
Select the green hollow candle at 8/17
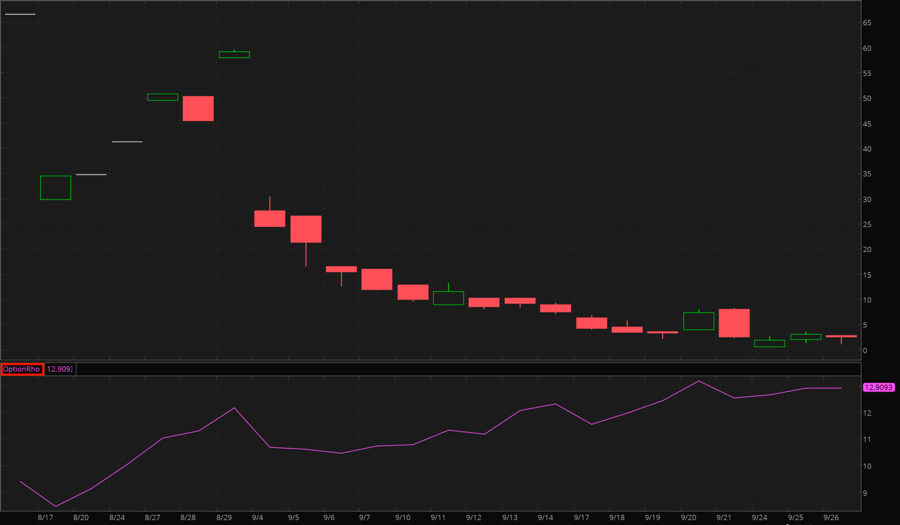point(55,188)
